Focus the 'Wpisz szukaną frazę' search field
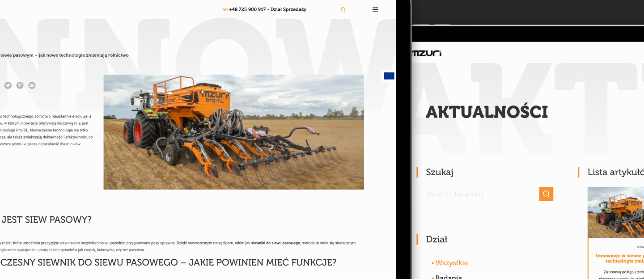The width and height of the screenshot is (644, 279). [x=478, y=194]
